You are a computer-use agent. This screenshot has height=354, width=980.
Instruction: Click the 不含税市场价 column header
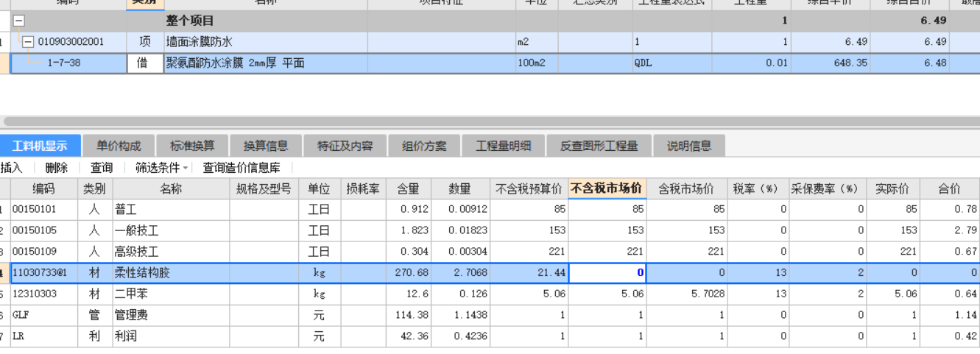pos(607,188)
